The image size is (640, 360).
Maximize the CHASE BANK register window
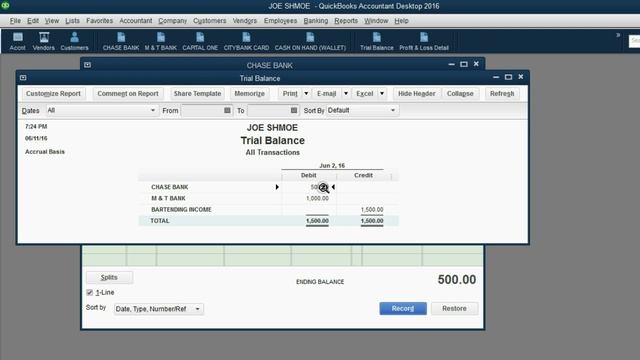[x=464, y=64]
